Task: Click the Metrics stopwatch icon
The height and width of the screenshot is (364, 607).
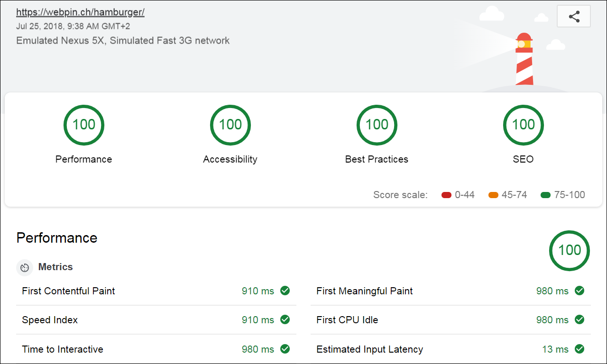Action: (25, 267)
